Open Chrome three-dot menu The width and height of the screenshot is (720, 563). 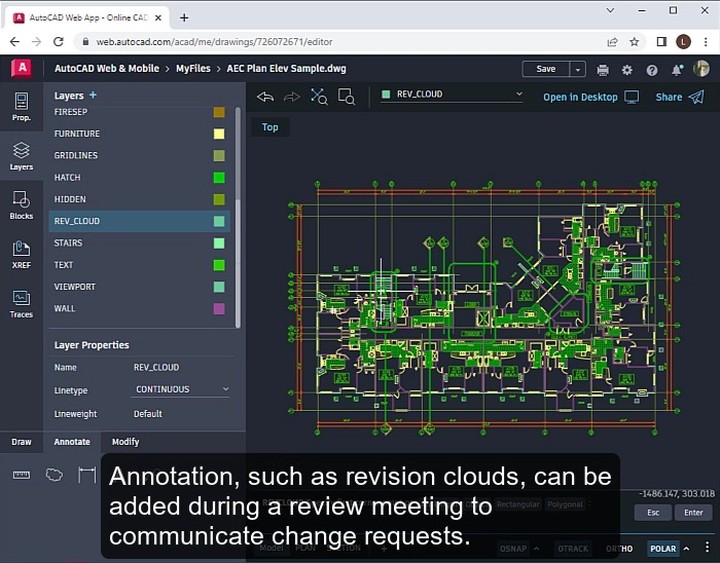click(706, 42)
